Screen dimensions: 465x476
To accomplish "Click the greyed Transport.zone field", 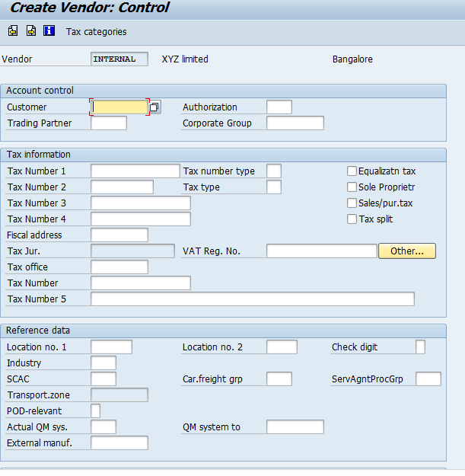I will [119, 395].
